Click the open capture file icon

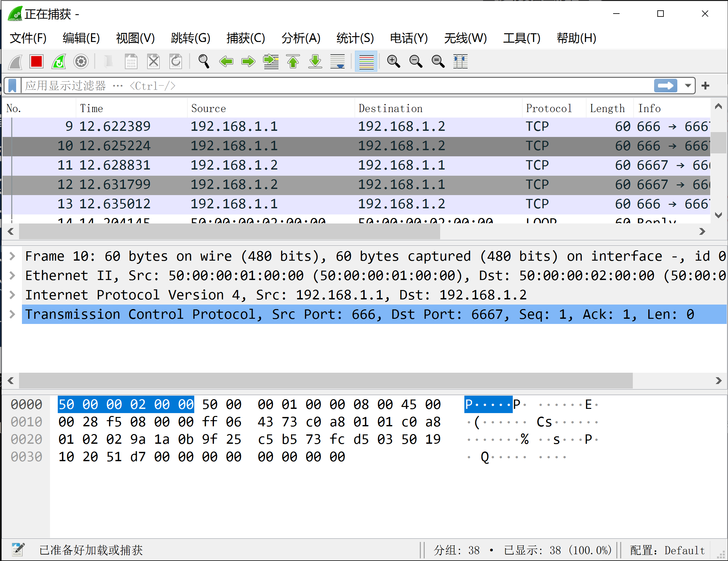[x=108, y=62]
